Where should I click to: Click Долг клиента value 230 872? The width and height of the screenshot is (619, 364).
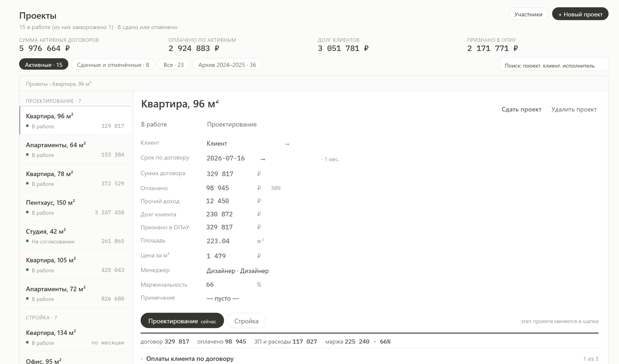click(x=219, y=214)
